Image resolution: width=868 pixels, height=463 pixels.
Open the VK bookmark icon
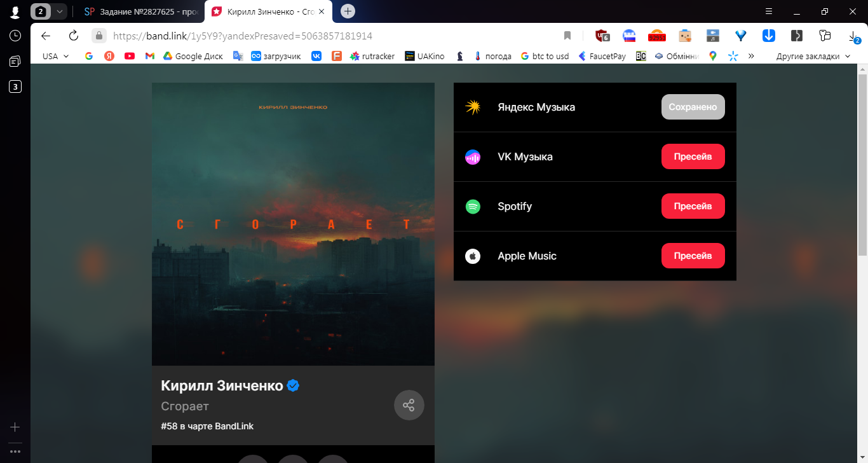click(316, 56)
